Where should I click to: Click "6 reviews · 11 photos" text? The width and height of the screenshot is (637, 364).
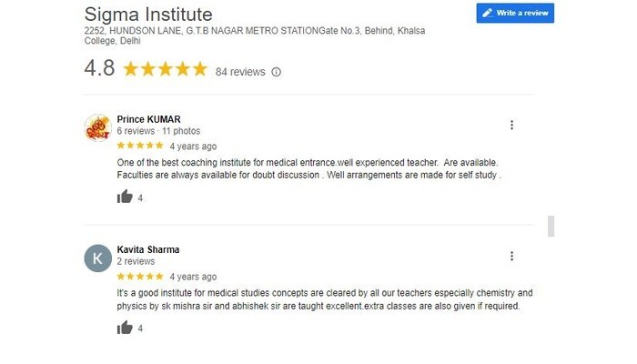click(x=158, y=131)
